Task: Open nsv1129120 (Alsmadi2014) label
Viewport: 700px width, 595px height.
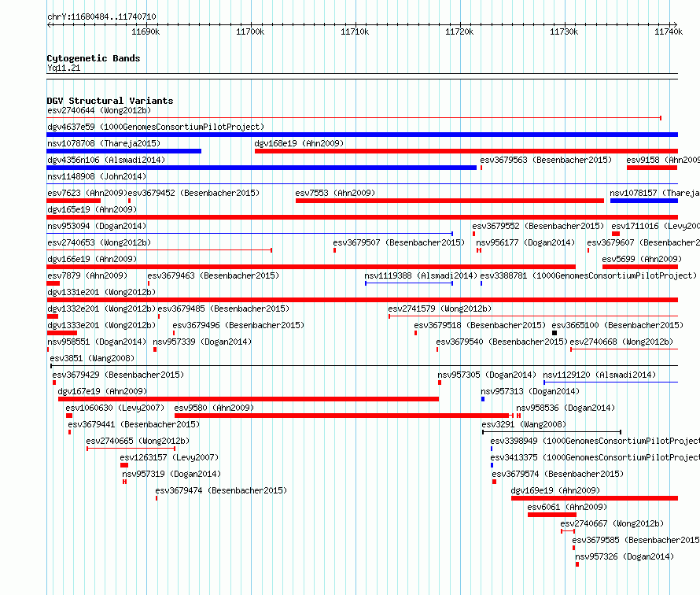Action: [x=599, y=375]
